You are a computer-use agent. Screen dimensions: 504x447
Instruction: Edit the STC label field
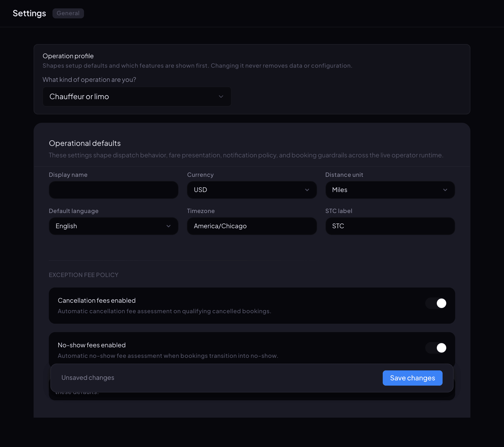pyautogui.click(x=390, y=226)
